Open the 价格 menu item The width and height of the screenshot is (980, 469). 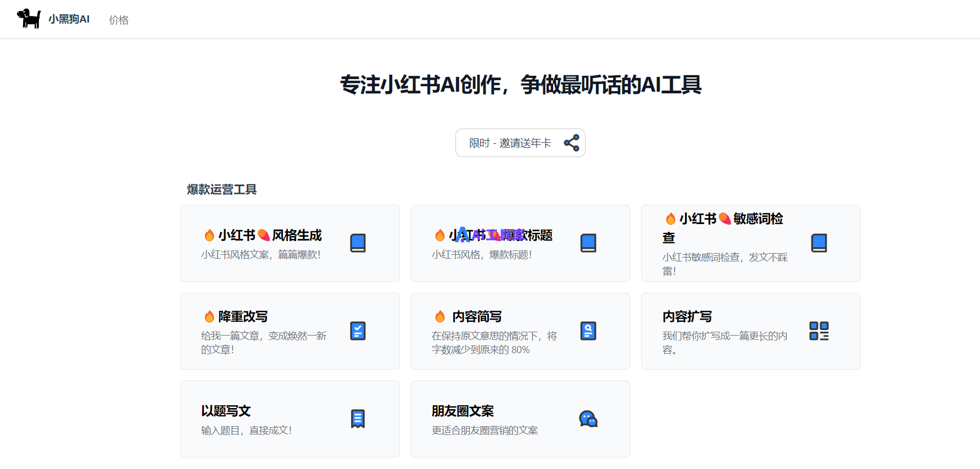119,20
